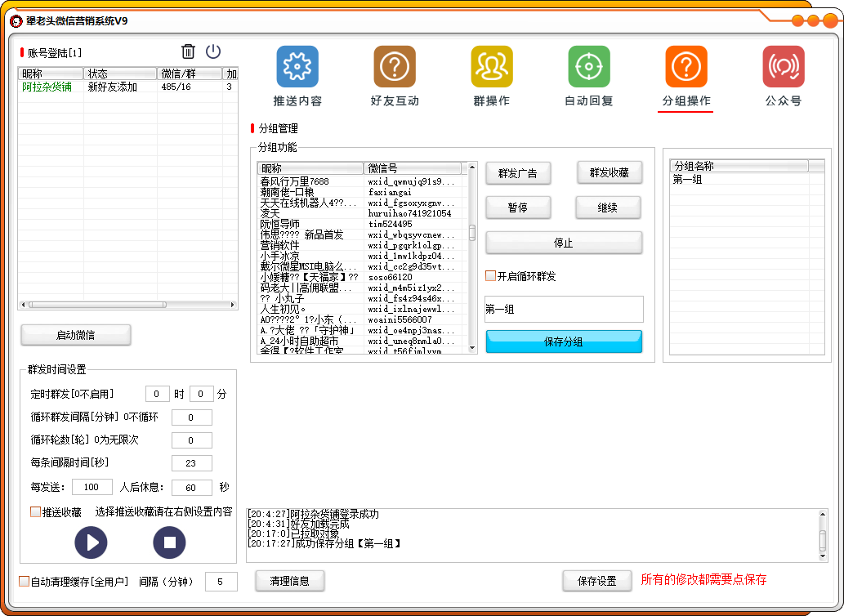This screenshot has height=616, width=844.
Task: Select friend 营销软件
Action: [280, 245]
